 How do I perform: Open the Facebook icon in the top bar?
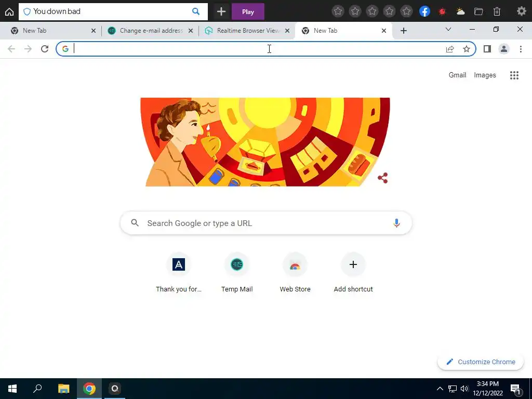pos(424,11)
